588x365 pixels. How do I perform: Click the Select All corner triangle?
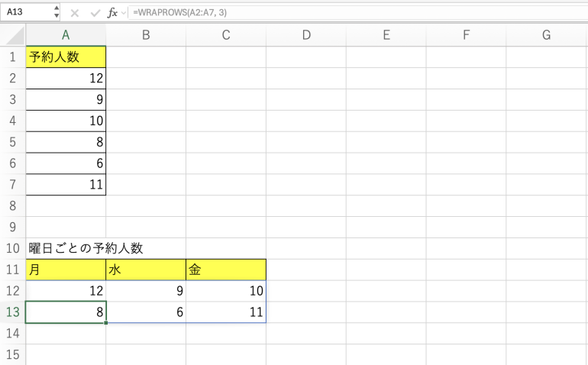coord(17,37)
